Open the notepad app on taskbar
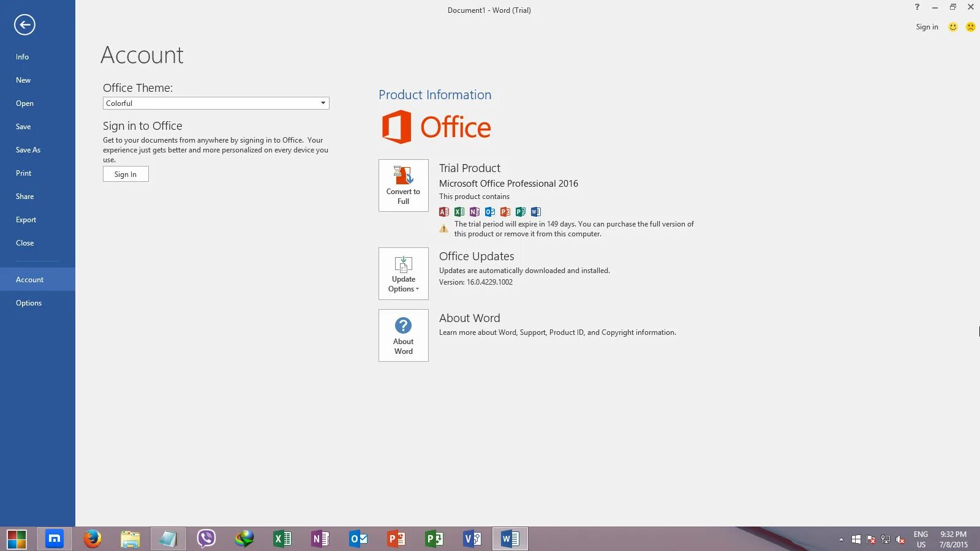The height and width of the screenshot is (551, 980). 168,539
